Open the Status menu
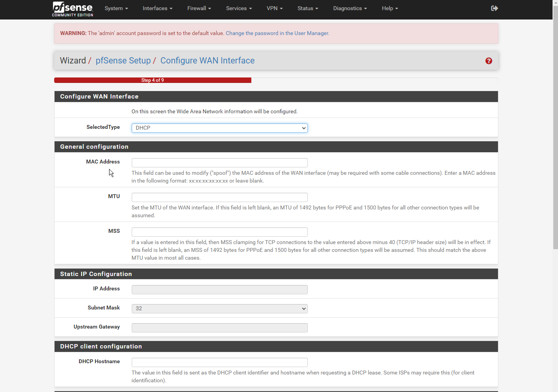Image resolution: width=558 pixels, height=392 pixels. pos(308,8)
